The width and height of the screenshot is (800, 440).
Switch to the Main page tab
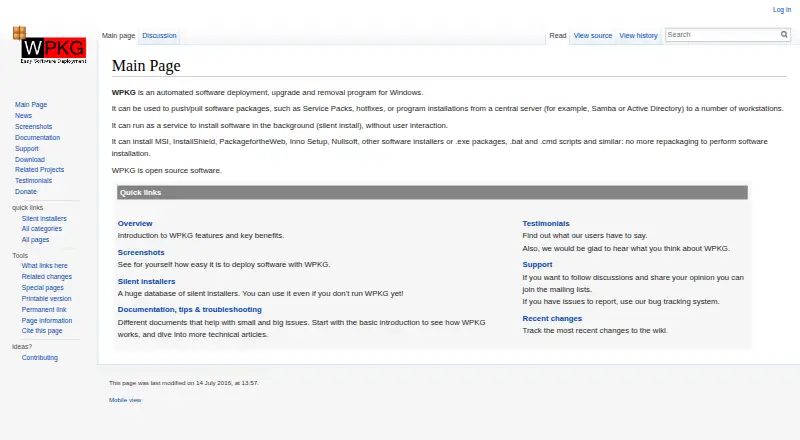point(118,36)
